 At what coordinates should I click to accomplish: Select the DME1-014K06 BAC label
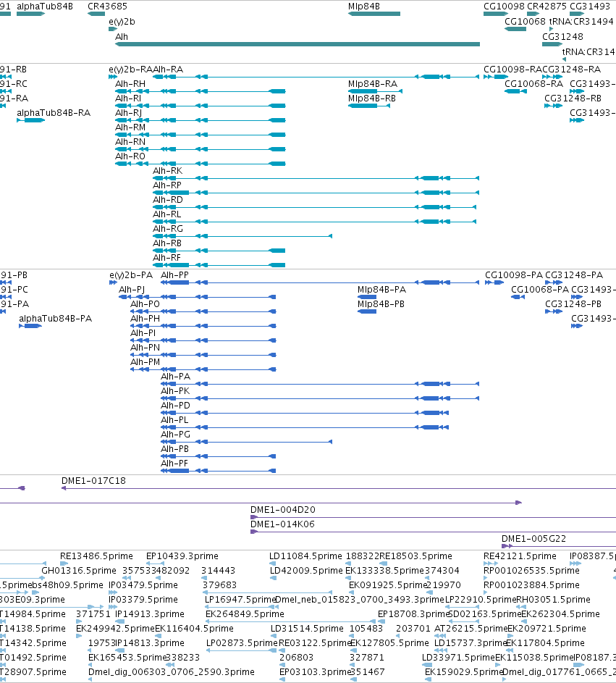[x=282, y=524]
